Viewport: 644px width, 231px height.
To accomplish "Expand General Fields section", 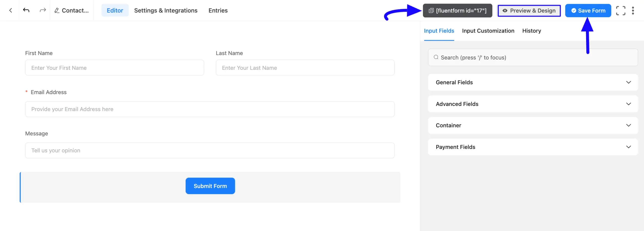I will [x=533, y=82].
